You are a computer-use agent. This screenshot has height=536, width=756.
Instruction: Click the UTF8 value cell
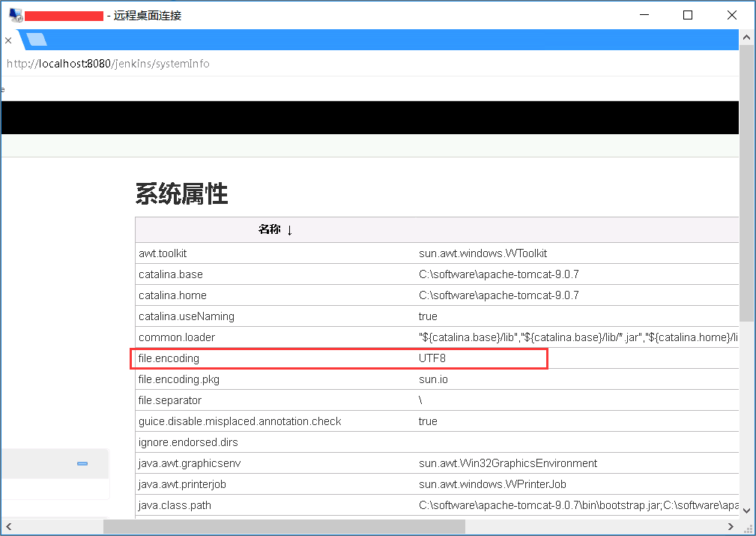coord(432,358)
